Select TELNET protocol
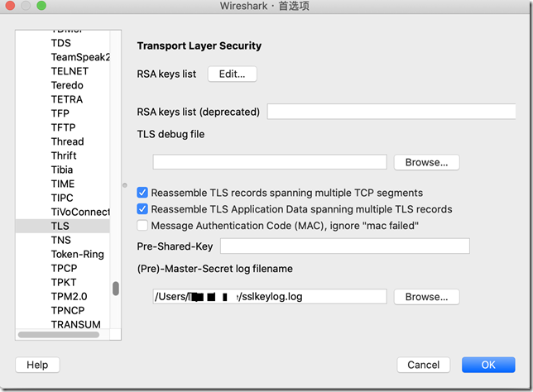Image resolution: width=533 pixels, height=392 pixels. (63, 71)
